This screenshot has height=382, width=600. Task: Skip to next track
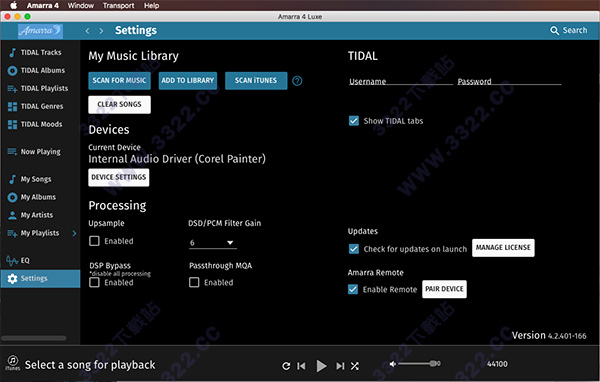(x=340, y=366)
